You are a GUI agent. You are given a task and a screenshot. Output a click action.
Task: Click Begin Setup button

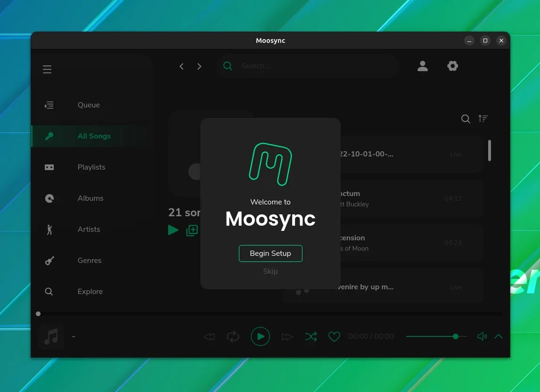point(270,253)
